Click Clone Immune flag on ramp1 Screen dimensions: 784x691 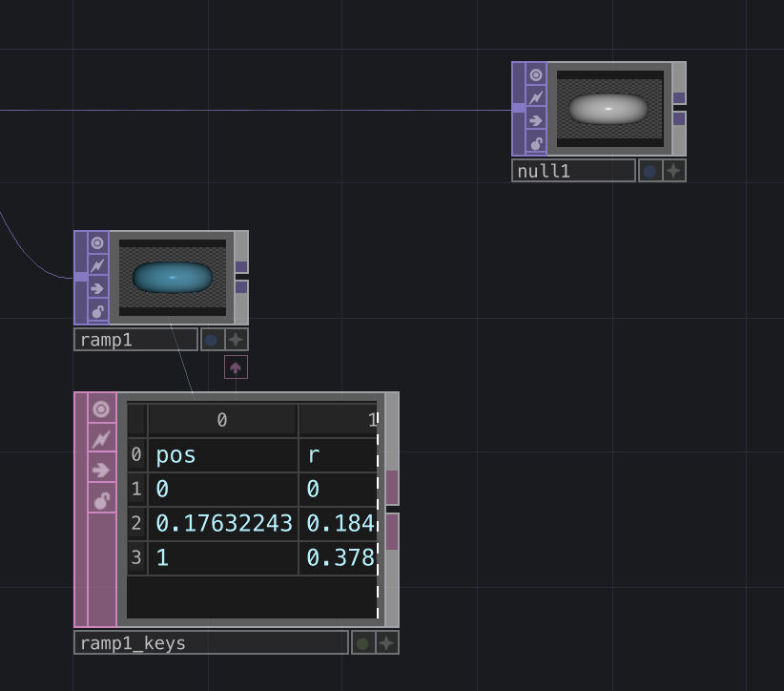[x=97, y=266]
